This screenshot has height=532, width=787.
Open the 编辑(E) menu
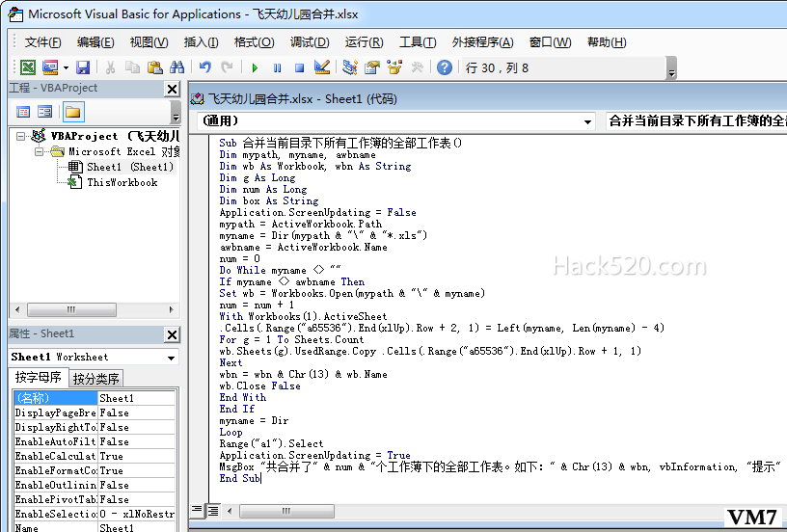pyautogui.click(x=95, y=42)
